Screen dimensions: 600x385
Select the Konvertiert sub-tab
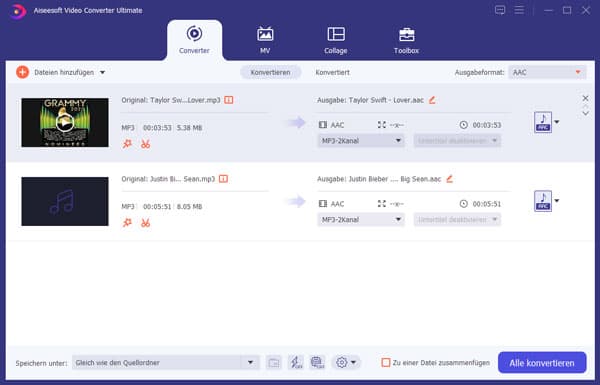332,72
